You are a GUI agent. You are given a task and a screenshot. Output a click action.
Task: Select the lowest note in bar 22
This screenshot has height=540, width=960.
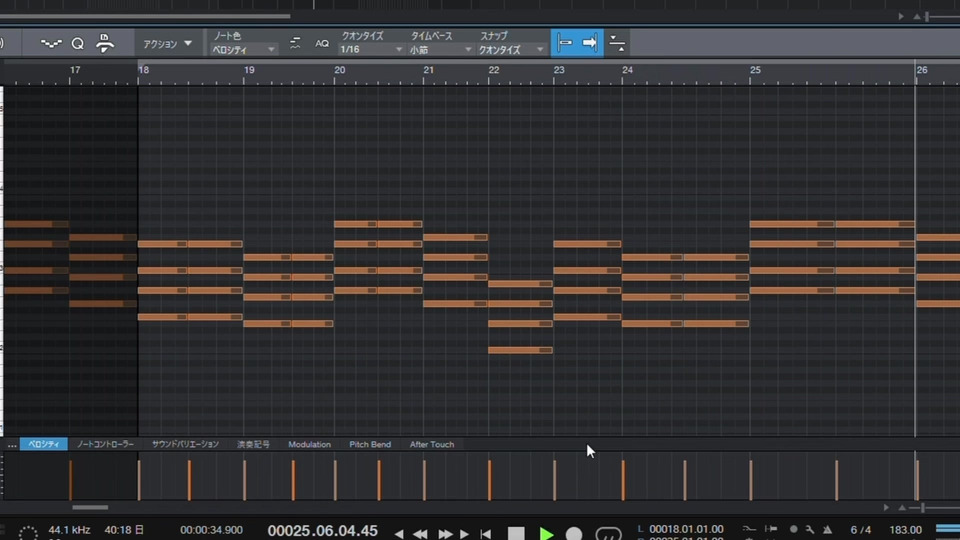(520, 350)
